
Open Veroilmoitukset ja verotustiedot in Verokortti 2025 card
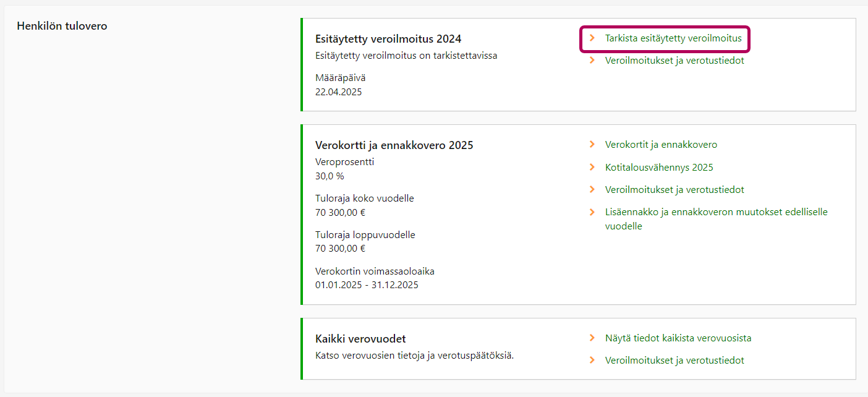click(674, 190)
